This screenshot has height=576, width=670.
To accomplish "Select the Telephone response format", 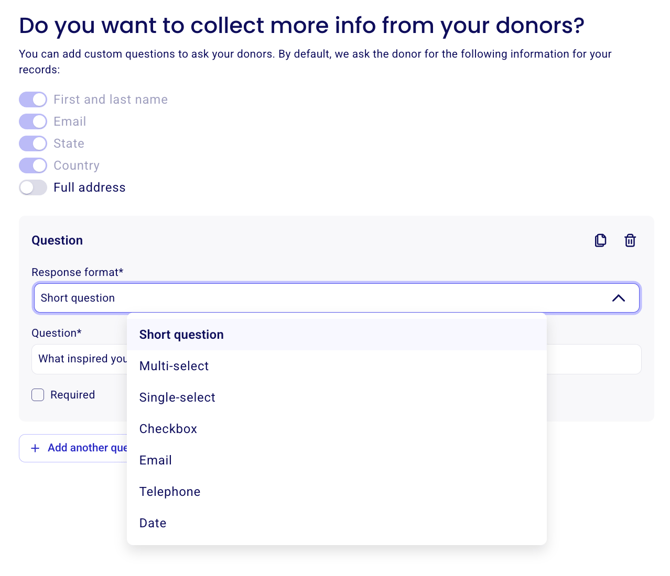I will tap(337, 491).
